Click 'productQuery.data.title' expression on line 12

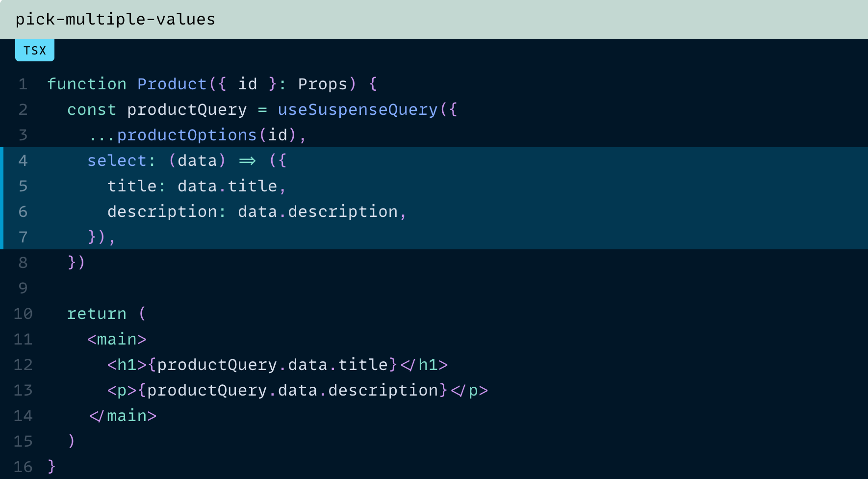point(272,365)
